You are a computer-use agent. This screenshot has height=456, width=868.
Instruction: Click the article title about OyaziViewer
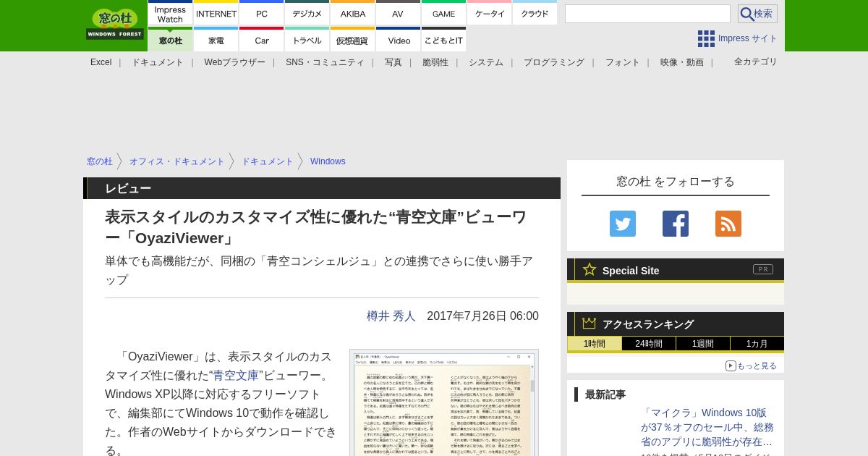coord(316,227)
